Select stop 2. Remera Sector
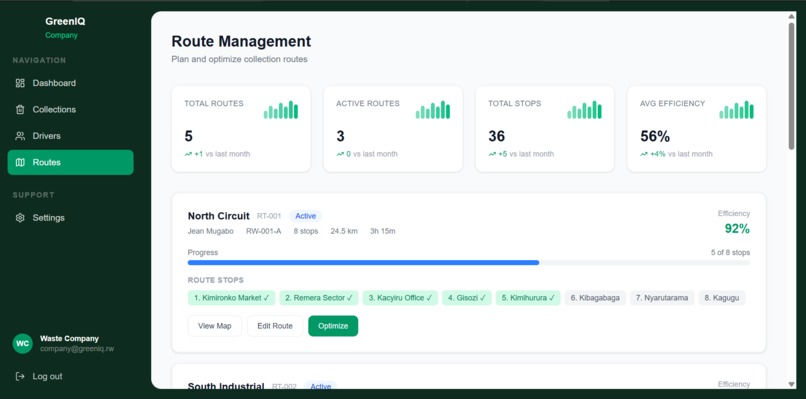The width and height of the screenshot is (806, 399). (x=319, y=298)
